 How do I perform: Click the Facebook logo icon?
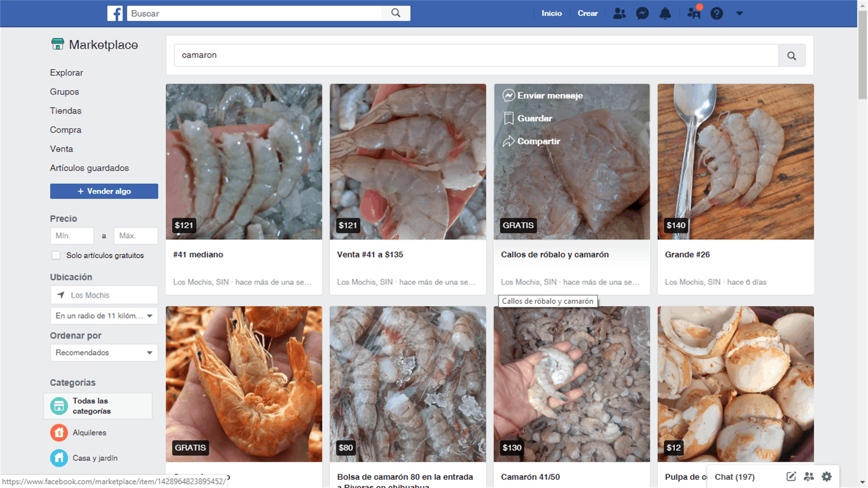click(115, 14)
